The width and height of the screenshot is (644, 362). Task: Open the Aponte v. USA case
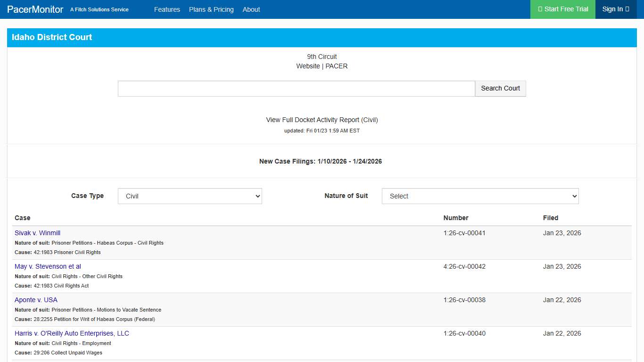click(36, 300)
